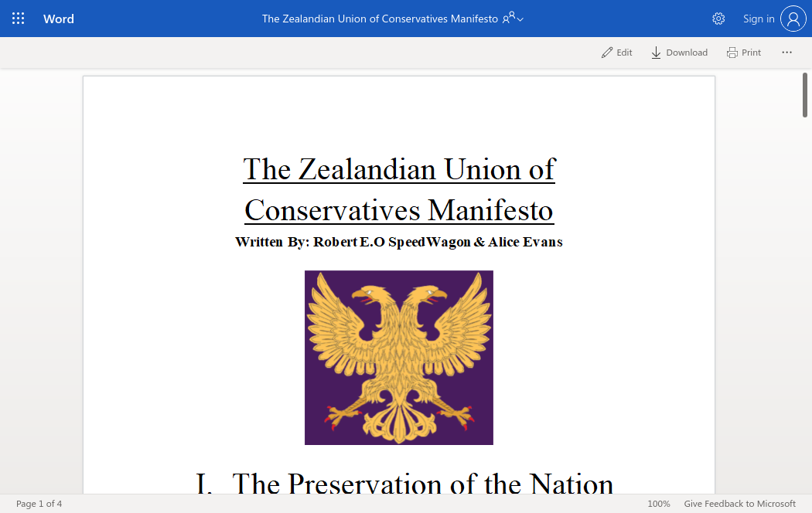Expand the sharing status dropdown beside title
Image resolution: width=812 pixels, height=513 pixels.
point(513,19)
